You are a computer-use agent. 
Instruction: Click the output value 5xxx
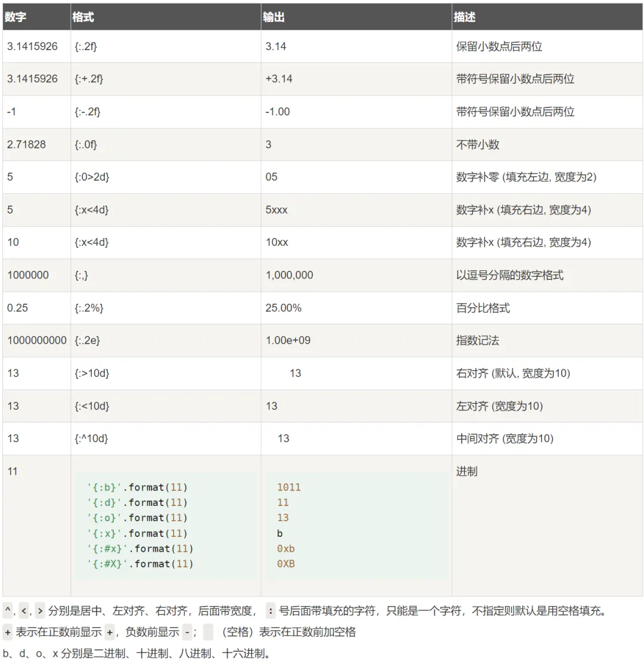(x=277, y=210)
